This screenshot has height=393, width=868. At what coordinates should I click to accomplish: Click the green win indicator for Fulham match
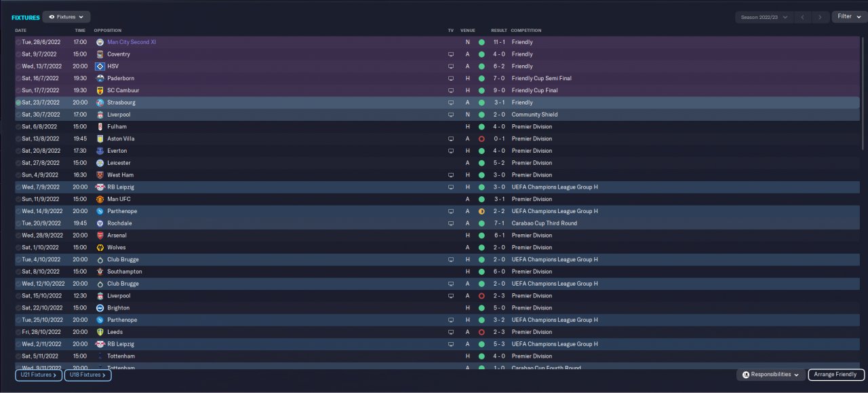pyautogui.click(x=481, y=127)
